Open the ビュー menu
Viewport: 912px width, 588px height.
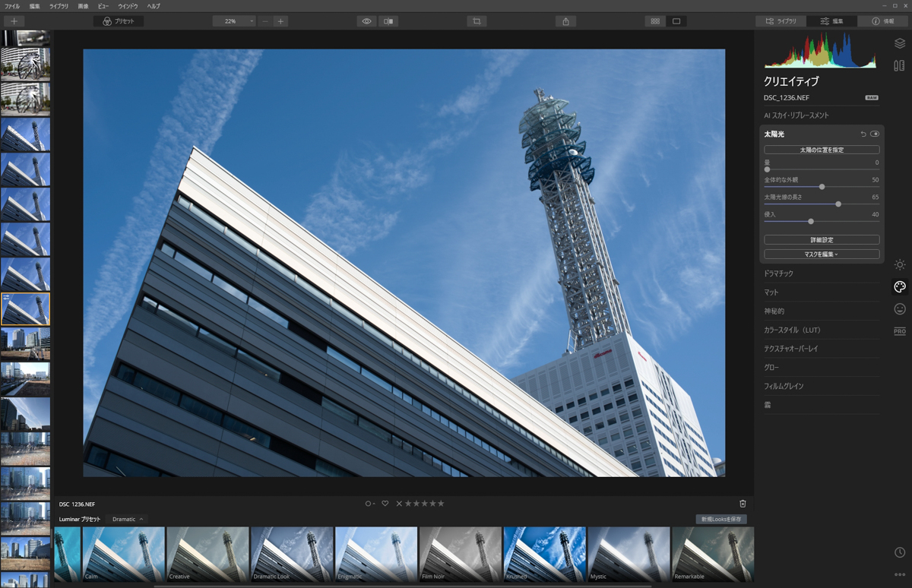tap(103, 6)
